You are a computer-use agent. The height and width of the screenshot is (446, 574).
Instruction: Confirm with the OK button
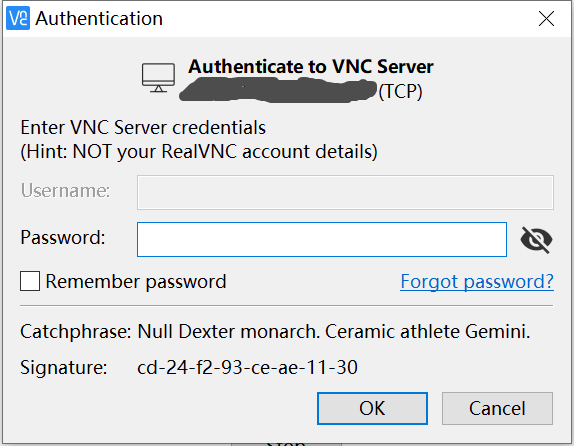pos(372,408)
